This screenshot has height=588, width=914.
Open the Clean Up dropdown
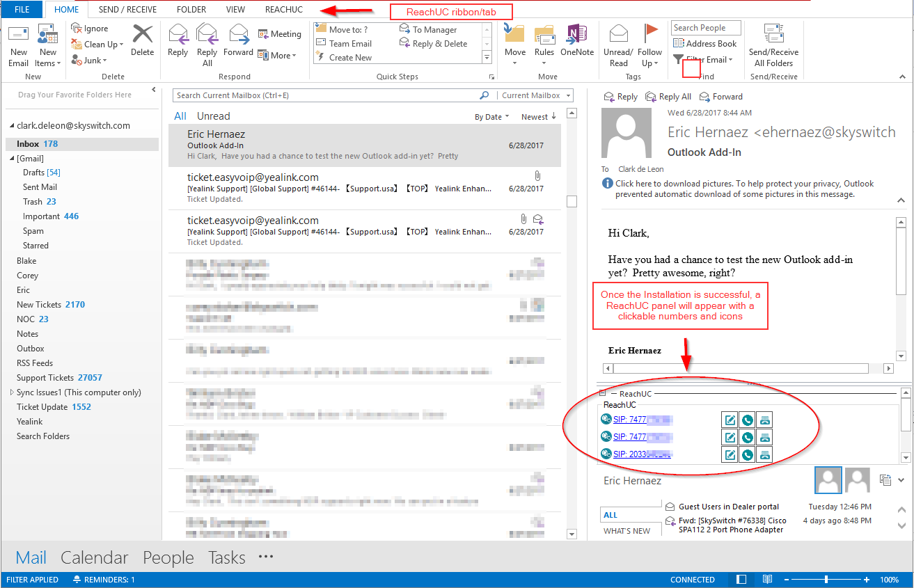(97, 44)
